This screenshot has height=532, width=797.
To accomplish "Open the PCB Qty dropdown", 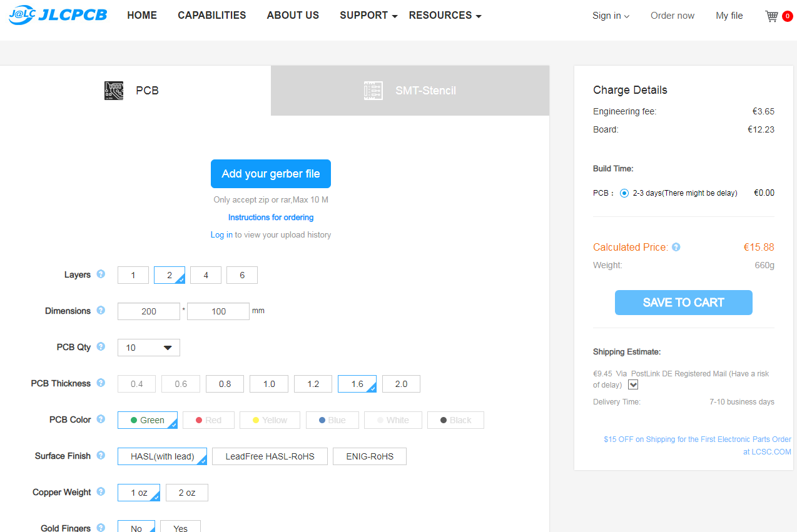I will pos(149,348).
